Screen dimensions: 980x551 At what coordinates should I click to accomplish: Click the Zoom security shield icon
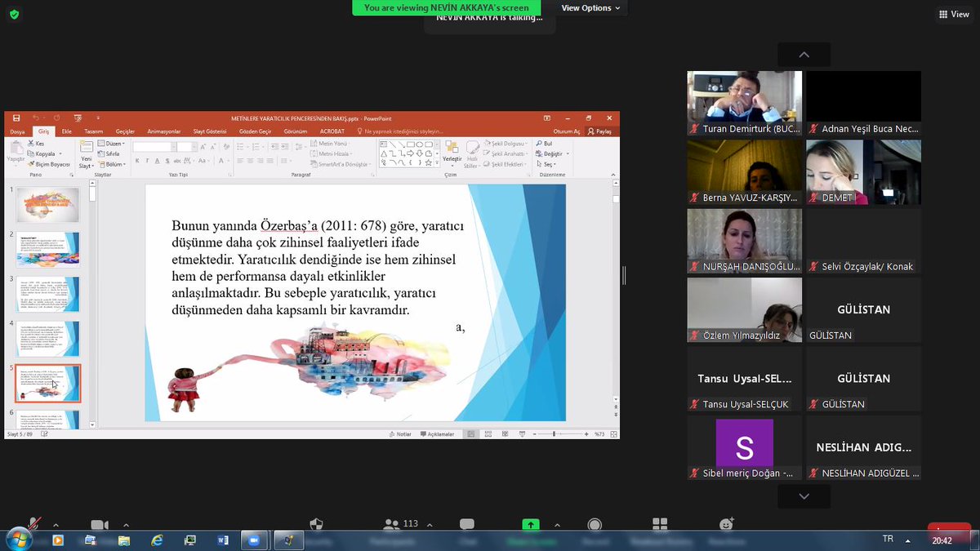click(x=318, y=525)
